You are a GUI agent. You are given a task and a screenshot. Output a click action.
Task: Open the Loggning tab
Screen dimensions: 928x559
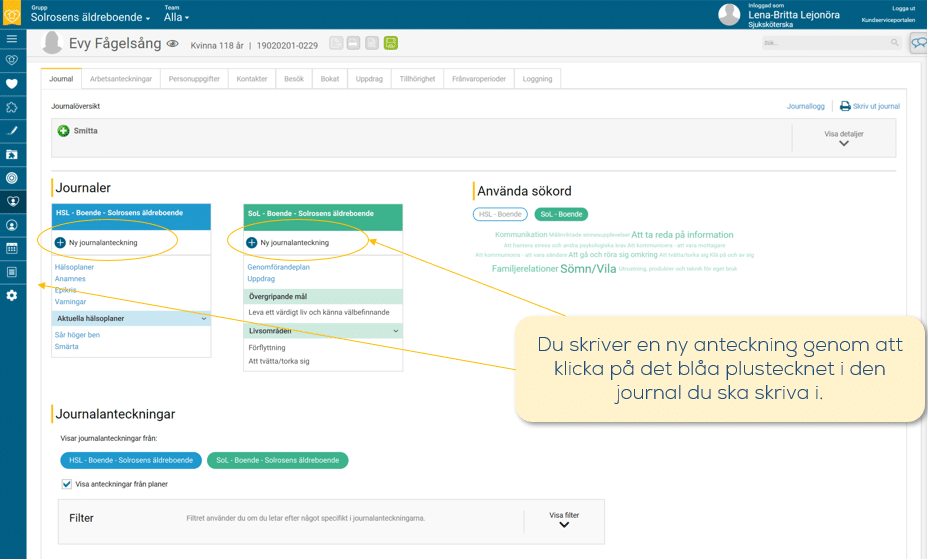537,78
